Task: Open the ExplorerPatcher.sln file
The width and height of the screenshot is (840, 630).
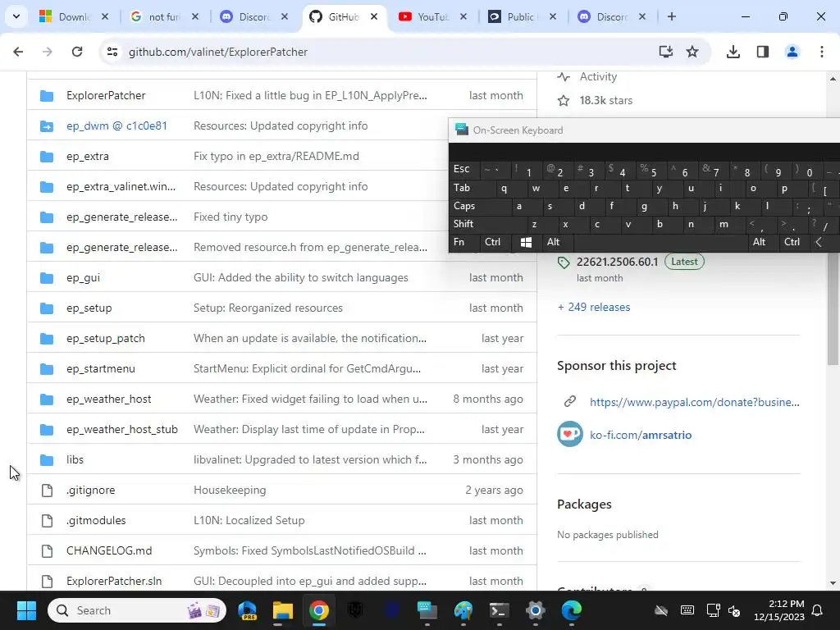Action: (x=114, y=581)
